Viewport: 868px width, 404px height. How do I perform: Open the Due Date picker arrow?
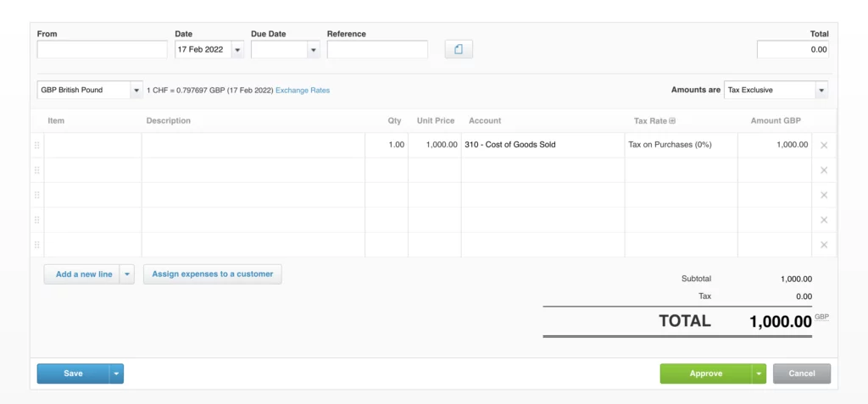pos(314,50)
